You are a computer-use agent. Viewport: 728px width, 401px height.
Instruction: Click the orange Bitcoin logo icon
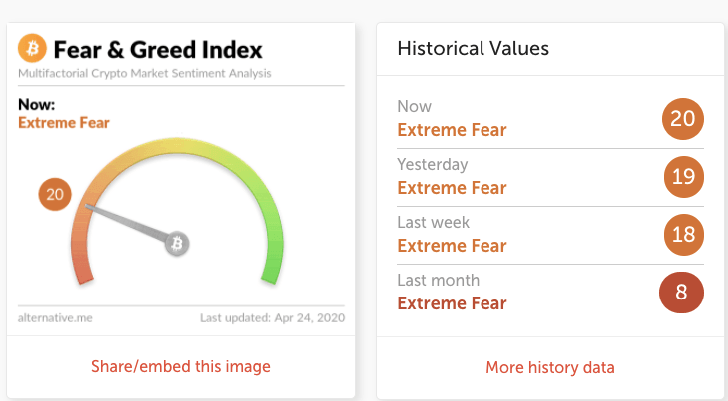click(x=32, y=49)
